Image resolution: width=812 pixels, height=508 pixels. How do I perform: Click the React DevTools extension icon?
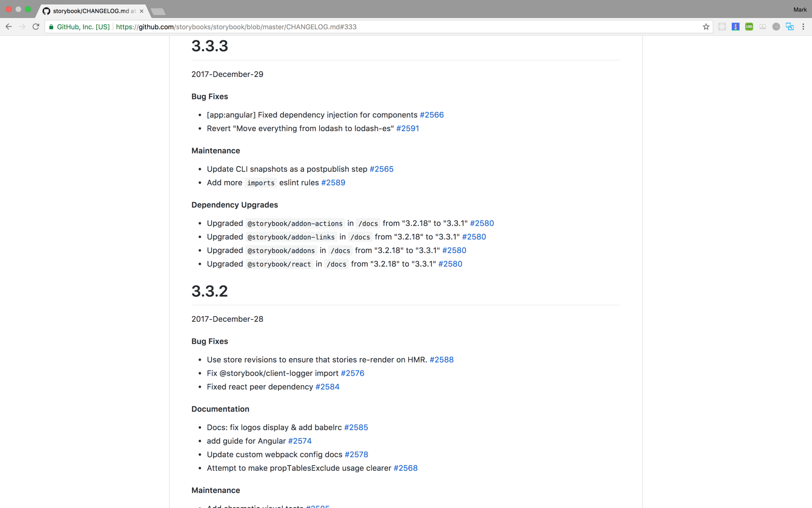tap(722, 27)
